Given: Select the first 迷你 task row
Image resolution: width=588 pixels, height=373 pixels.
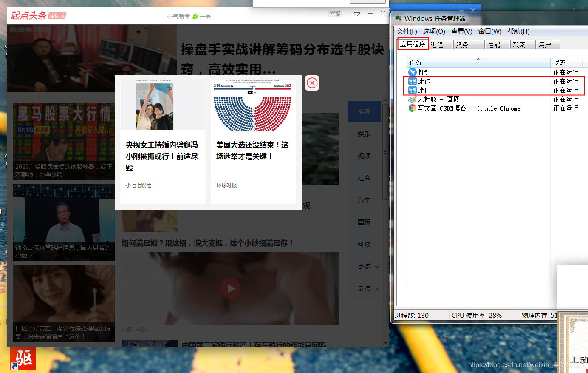Looking at the screenshot, I should point(495,81).
